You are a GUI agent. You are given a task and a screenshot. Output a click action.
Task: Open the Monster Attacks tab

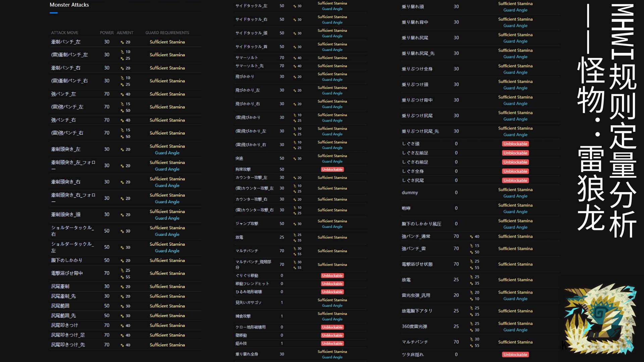[69, 5]
